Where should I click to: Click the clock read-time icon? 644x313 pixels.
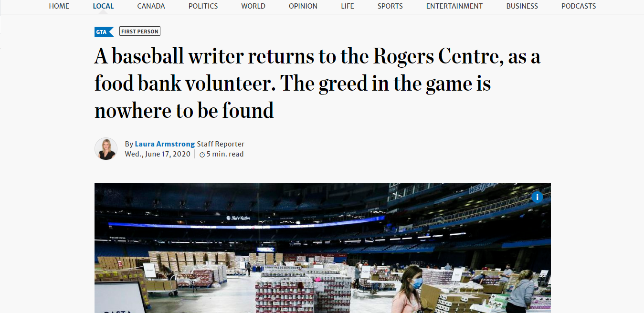tap(202, 155)
